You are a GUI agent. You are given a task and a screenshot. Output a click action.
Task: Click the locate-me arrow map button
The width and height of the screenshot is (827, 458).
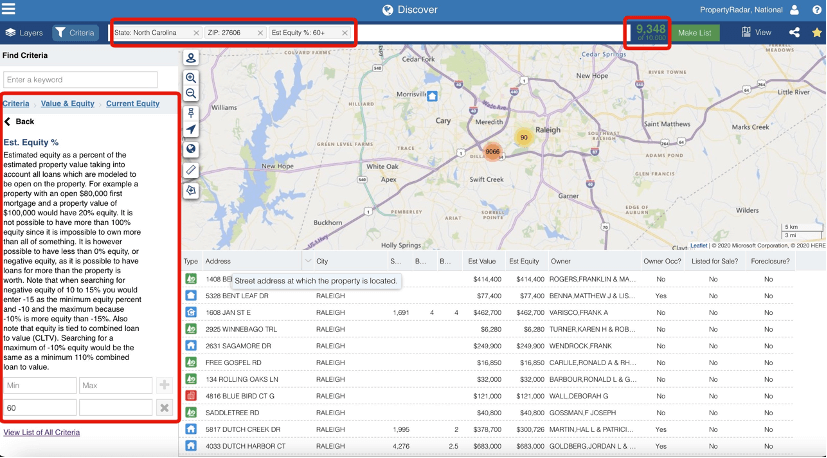click(x=191, y=129)
